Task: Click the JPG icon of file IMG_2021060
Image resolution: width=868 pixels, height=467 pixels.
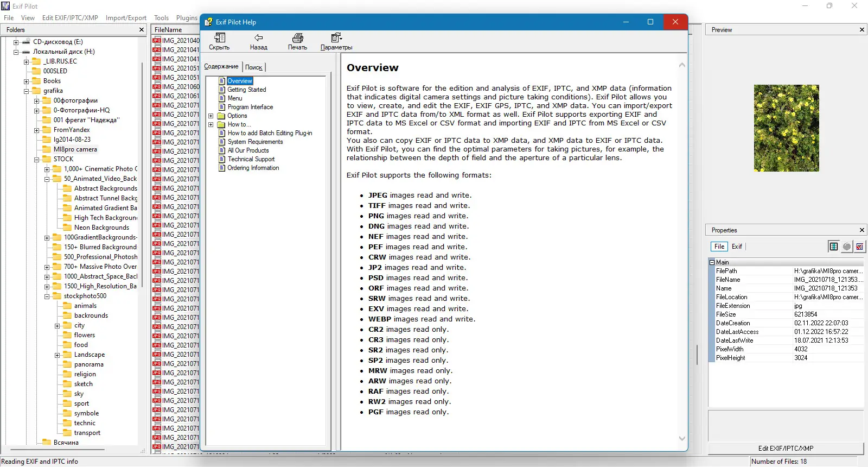Action: 157,86
